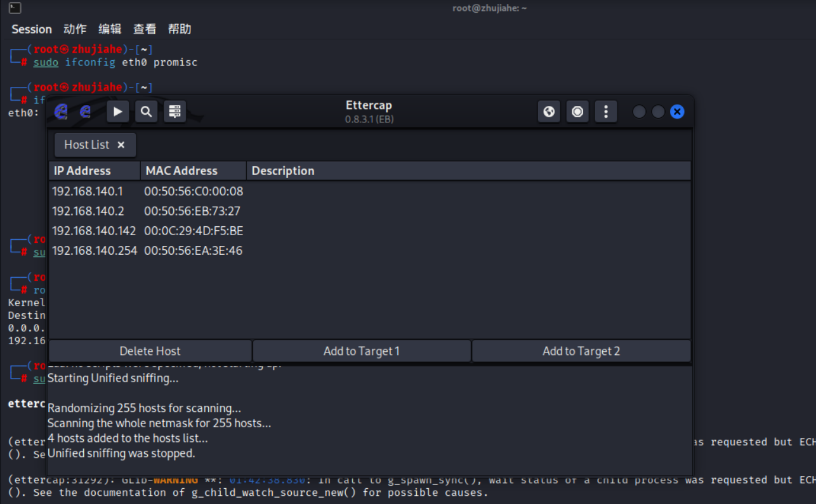Click MAC address 00:50:56:C0:00:08
The image size is (816, 504).
coord(194,191)
